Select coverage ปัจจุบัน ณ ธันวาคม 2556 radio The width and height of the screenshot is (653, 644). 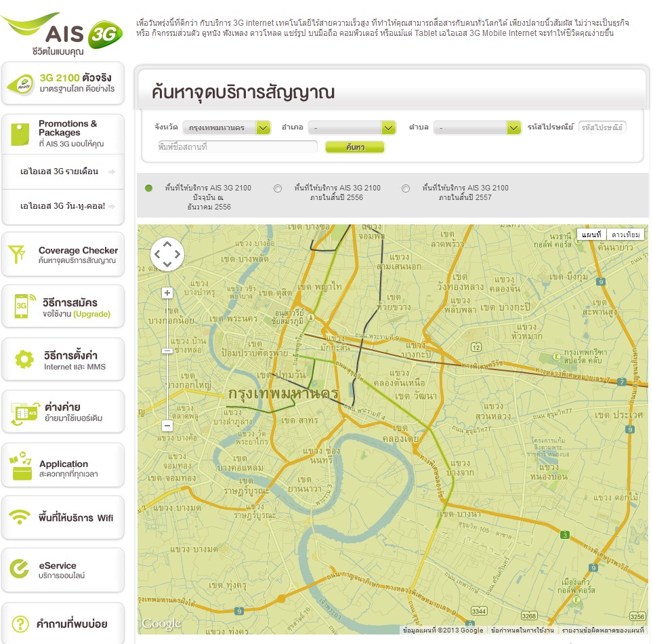pos(148,188)
